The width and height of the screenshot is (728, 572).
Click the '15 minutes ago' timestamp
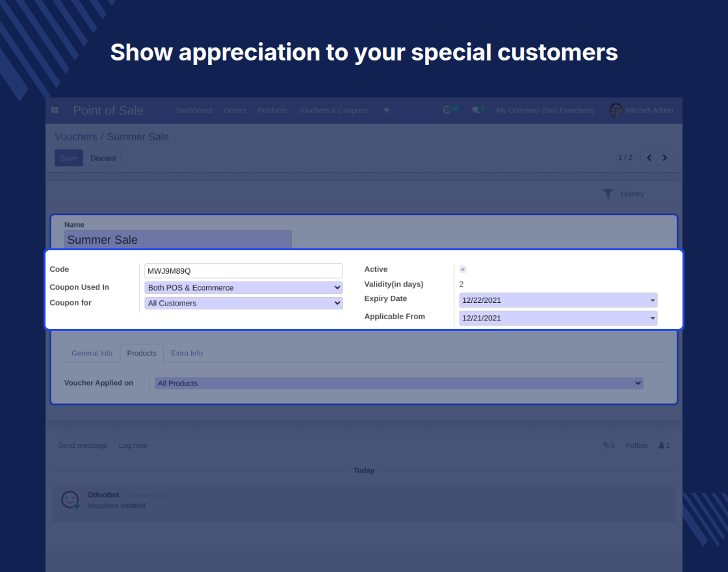(146, 495)
